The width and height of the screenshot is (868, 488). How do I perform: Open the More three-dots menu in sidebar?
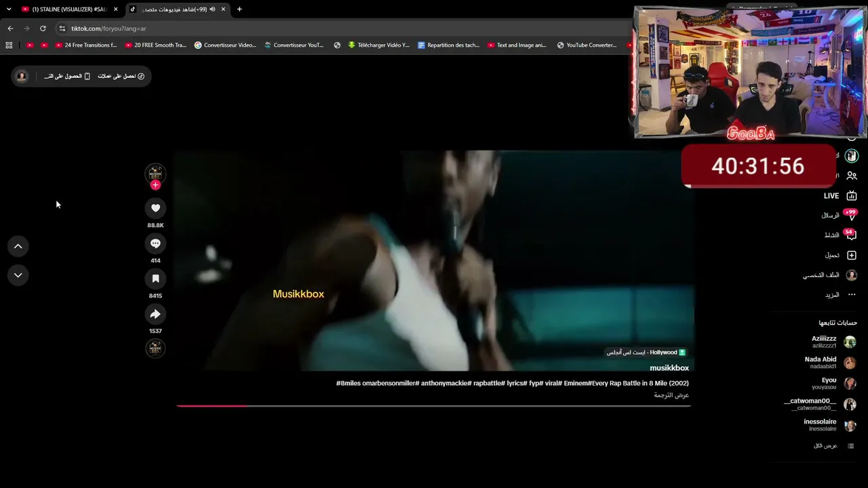pyautogui.click(x=852, y=295)
